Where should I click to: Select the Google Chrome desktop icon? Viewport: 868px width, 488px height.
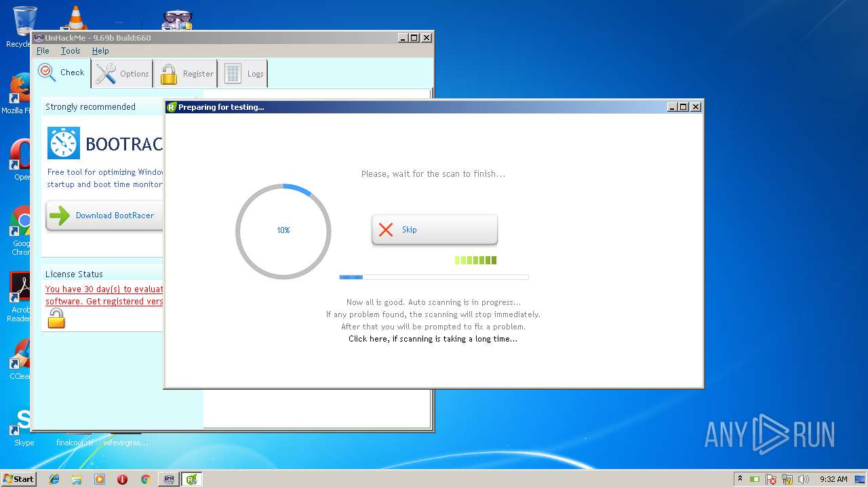20,230
